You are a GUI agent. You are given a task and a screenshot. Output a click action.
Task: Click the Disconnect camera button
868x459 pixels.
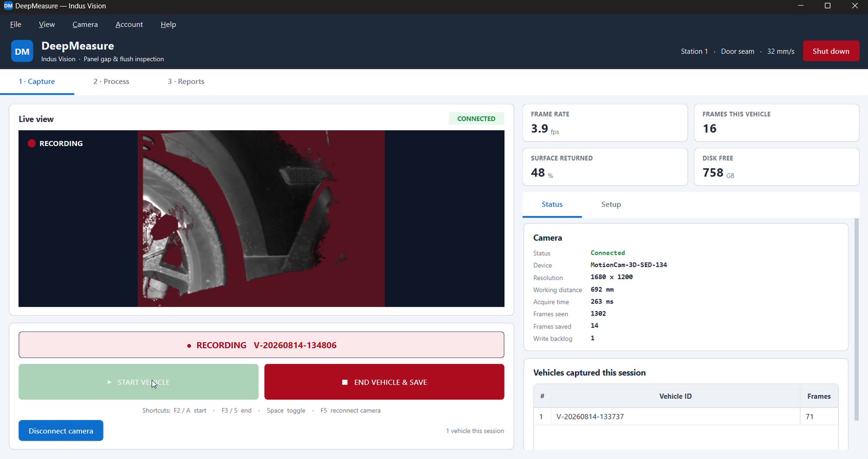pyautogui.click(x=61, y=431)
